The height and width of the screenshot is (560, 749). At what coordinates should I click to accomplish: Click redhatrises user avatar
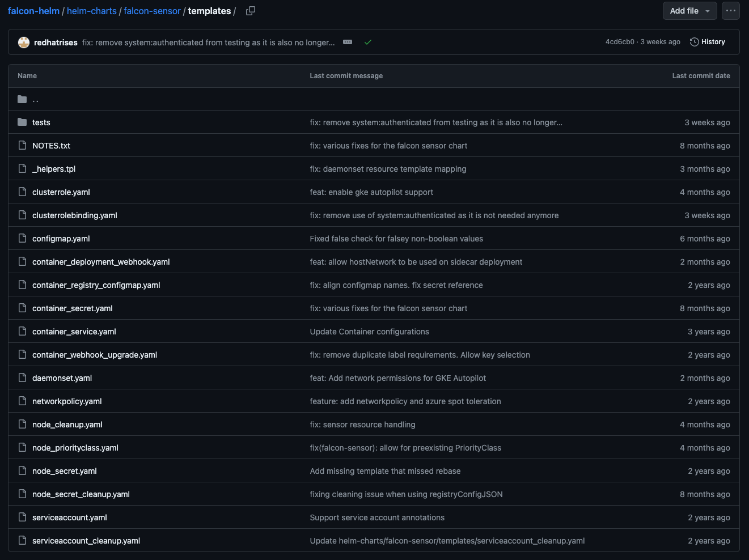coord(24,43)
